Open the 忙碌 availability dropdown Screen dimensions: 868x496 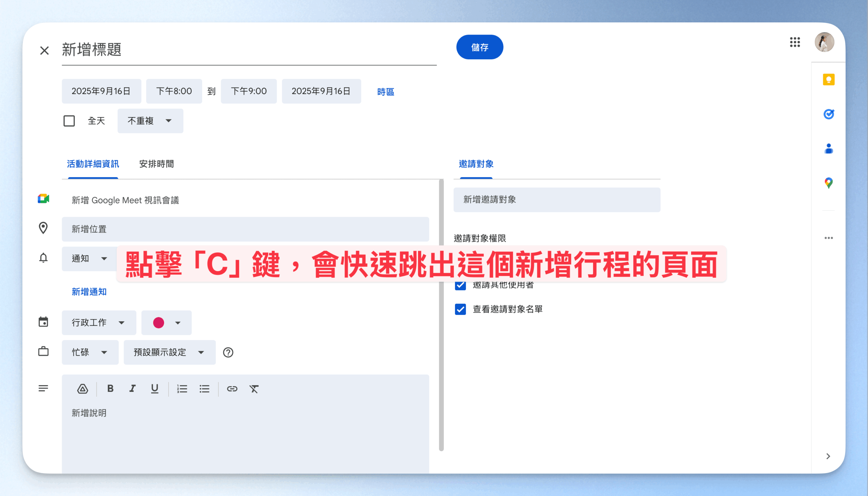click(x=90, y=352)
